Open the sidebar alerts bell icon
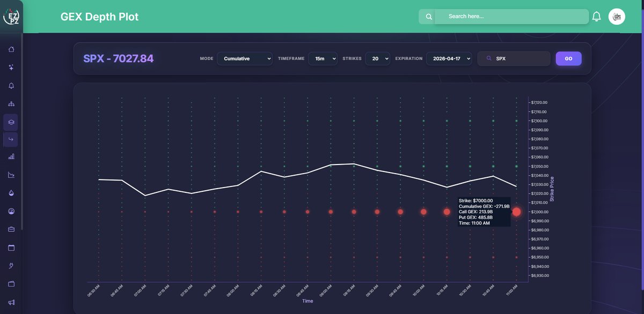This screenshot has height=314, width=644. click(x=11, y=86)
